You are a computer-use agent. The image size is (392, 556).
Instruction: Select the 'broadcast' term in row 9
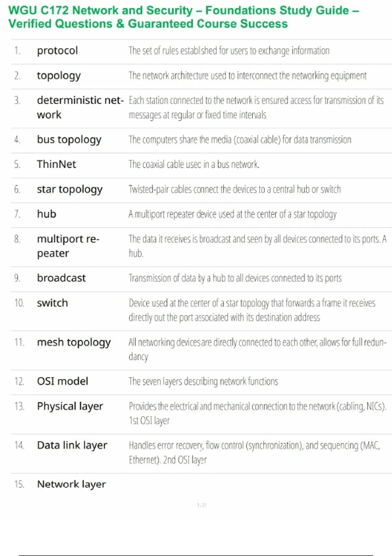tap(61, 278)
